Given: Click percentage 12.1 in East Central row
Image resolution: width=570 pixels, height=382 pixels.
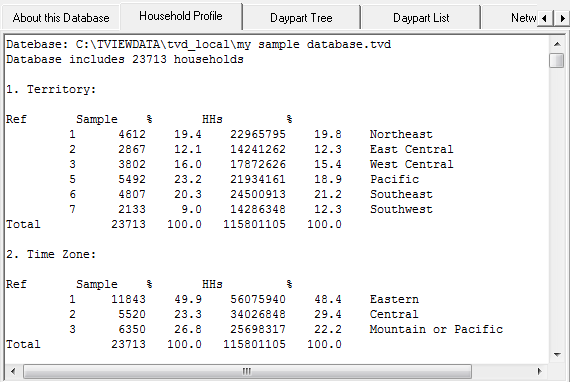Looking at the screenshot, I should click(188, 149).
